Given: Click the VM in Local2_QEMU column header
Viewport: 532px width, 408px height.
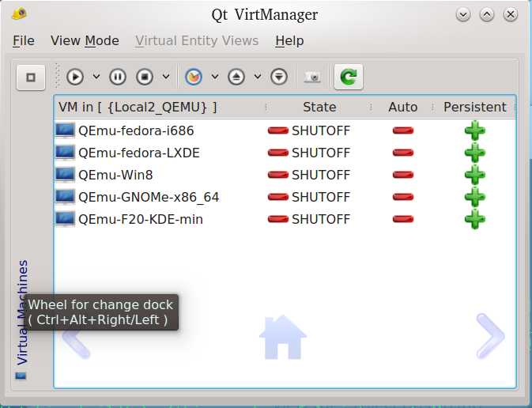Looking at the screenshot, I should (160, 108).
